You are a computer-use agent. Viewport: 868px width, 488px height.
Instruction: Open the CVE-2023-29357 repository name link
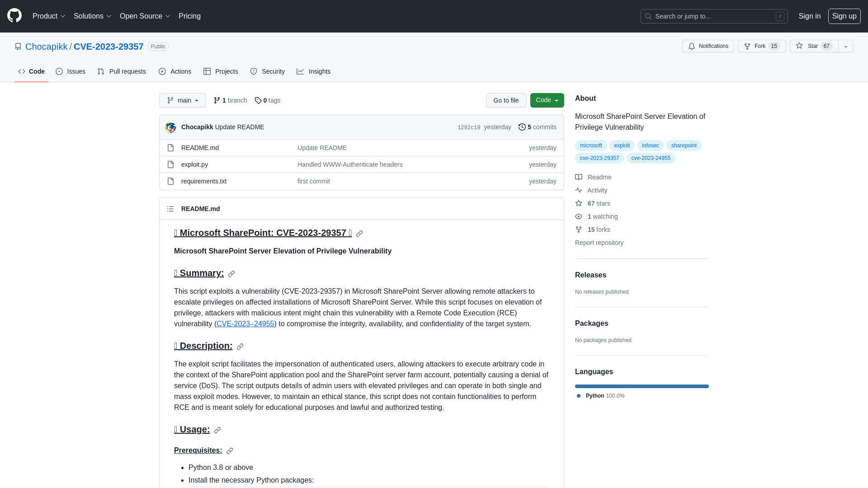(108, 47)
